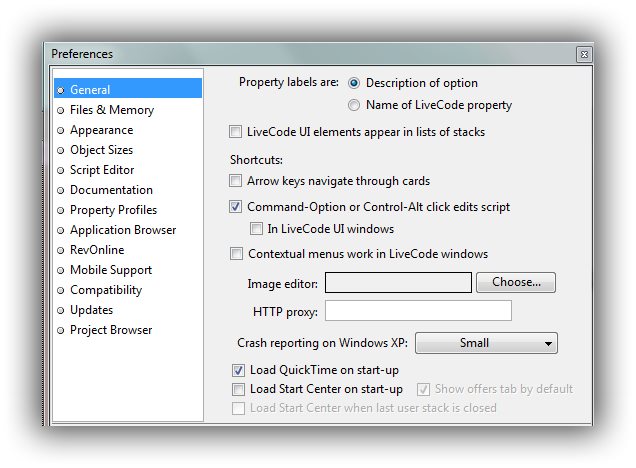Select 'Description of option' radio button
Image resolution: width=636 pixels, height=468 pixels.
click(354, 83)
